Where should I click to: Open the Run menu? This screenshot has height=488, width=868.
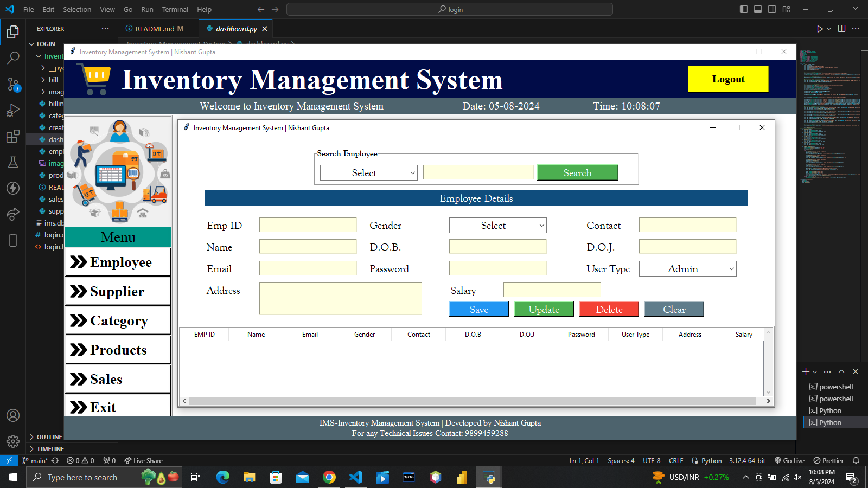(147, 9)
